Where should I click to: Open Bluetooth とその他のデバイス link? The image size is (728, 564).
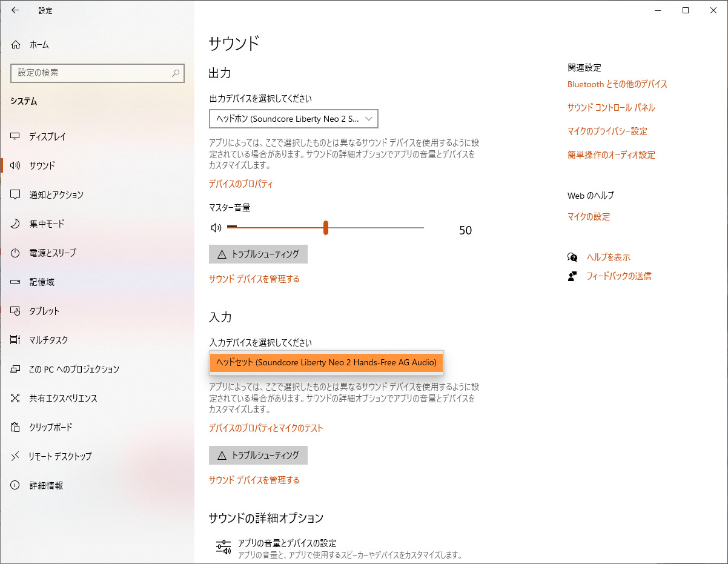(x=617, y=84)
